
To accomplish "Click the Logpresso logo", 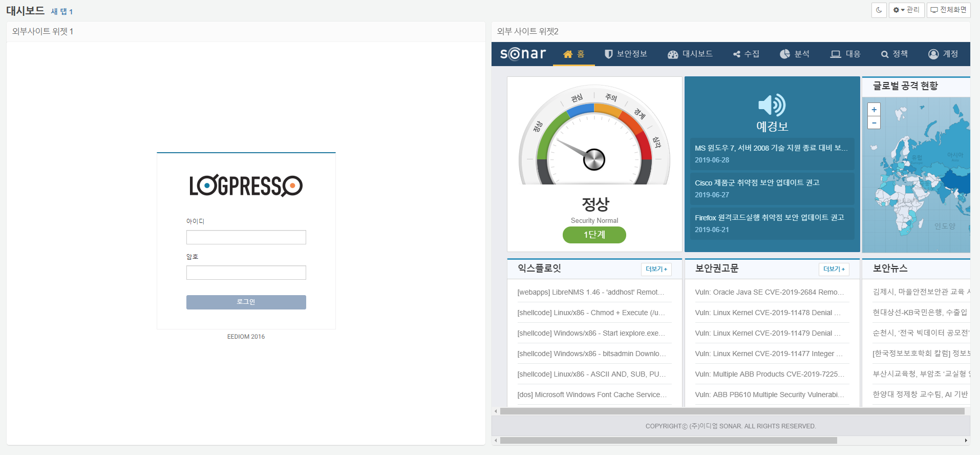I will (x=246, y=185).
